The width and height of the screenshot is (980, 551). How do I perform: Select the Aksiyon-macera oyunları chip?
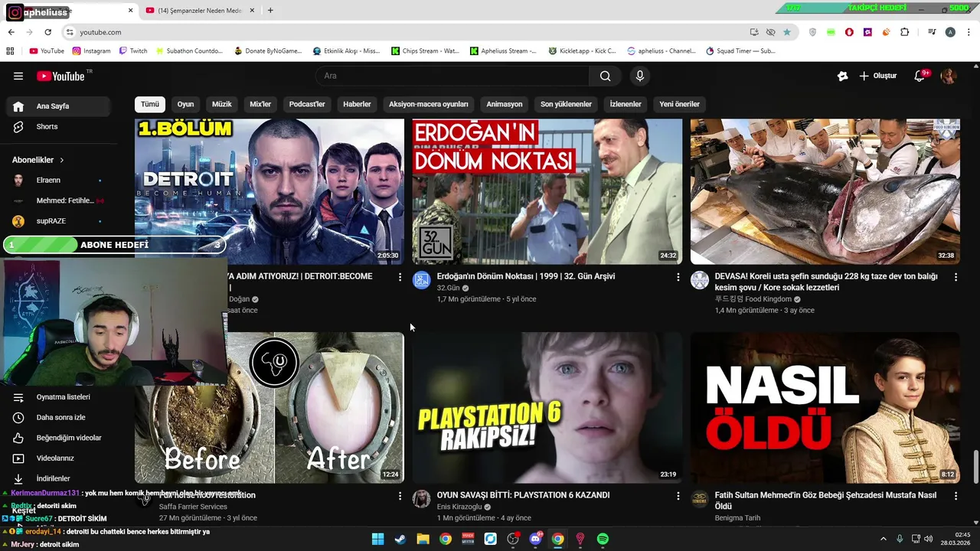click(x=429, y=104)
